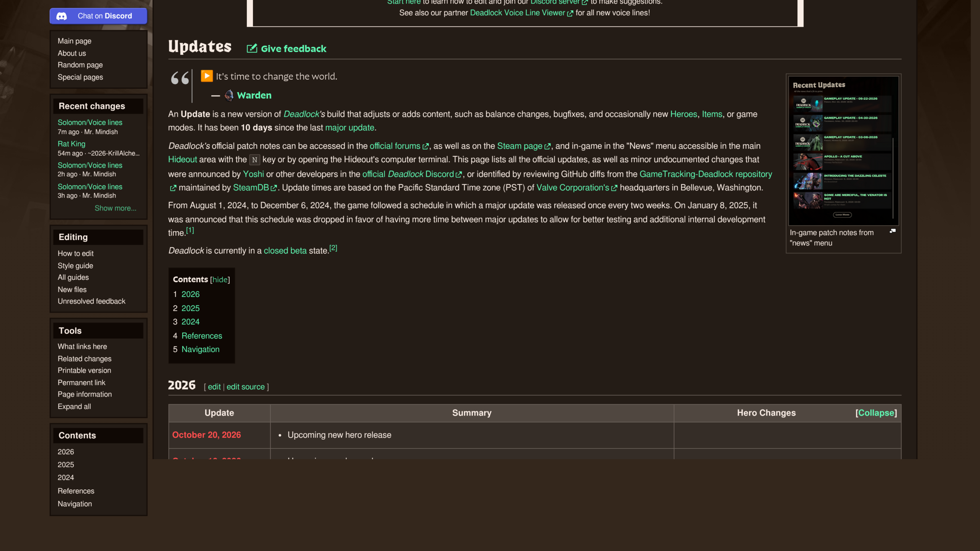The width and height of the screenshot is (980, 551).
Task: Open the closed beta link
Action: tap(285, 251)
